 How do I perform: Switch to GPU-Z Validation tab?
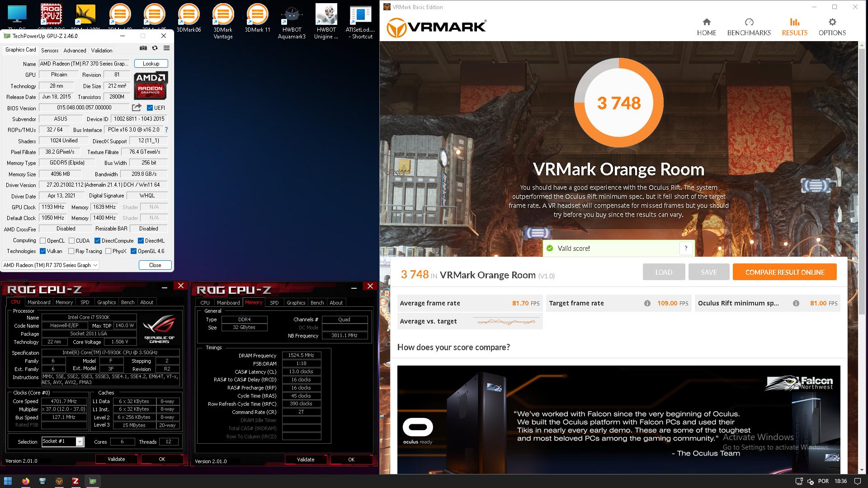[102, 51]
